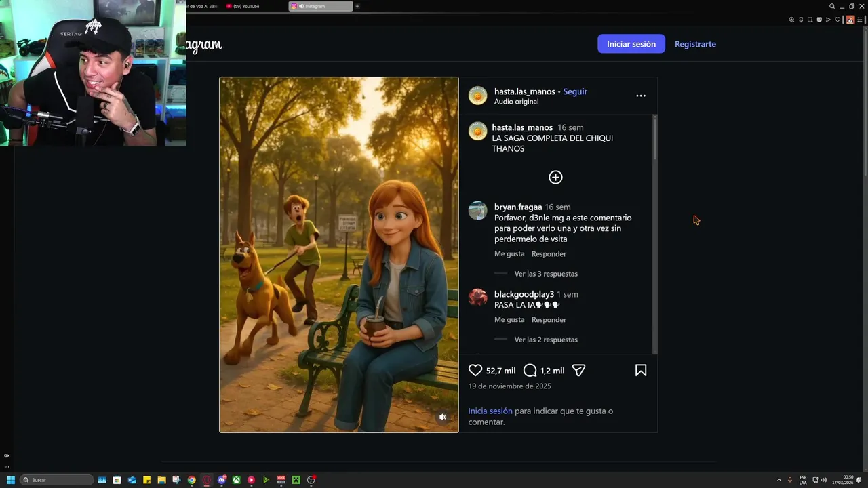The height and width of the screenshot is (488, 868).
Task: Click the tray microphone icon
Action: tap(790, 480)
